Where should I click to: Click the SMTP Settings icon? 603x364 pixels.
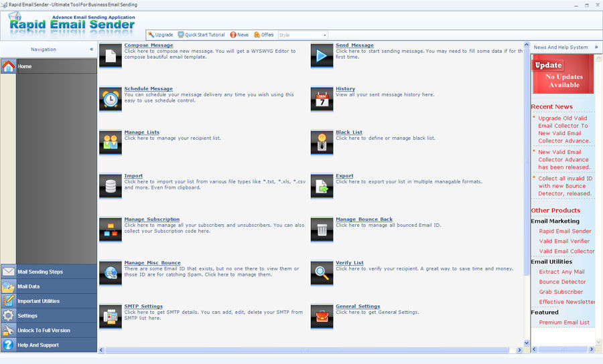click(111, 316)
